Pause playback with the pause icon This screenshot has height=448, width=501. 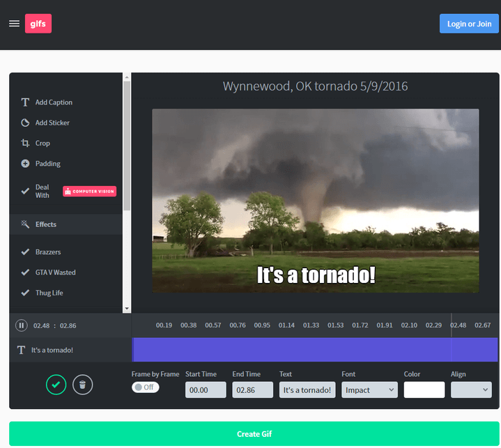click(x=22, y=325)
